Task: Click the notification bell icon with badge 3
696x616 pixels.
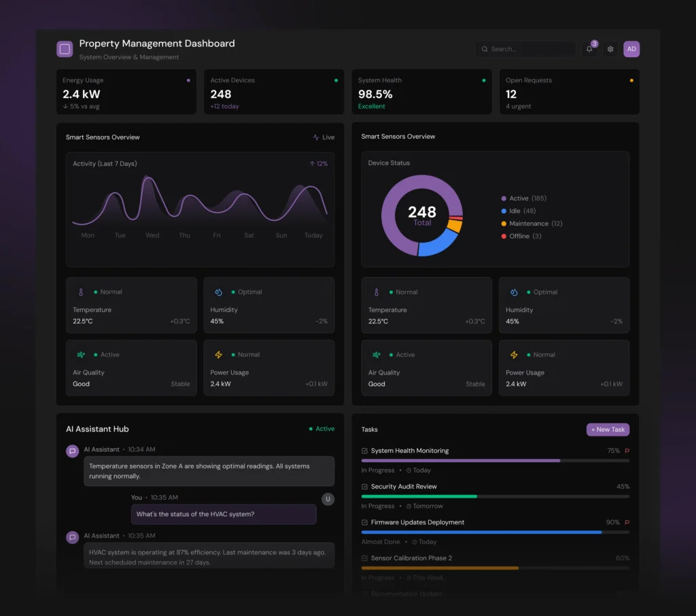Action: coord(589,48)
